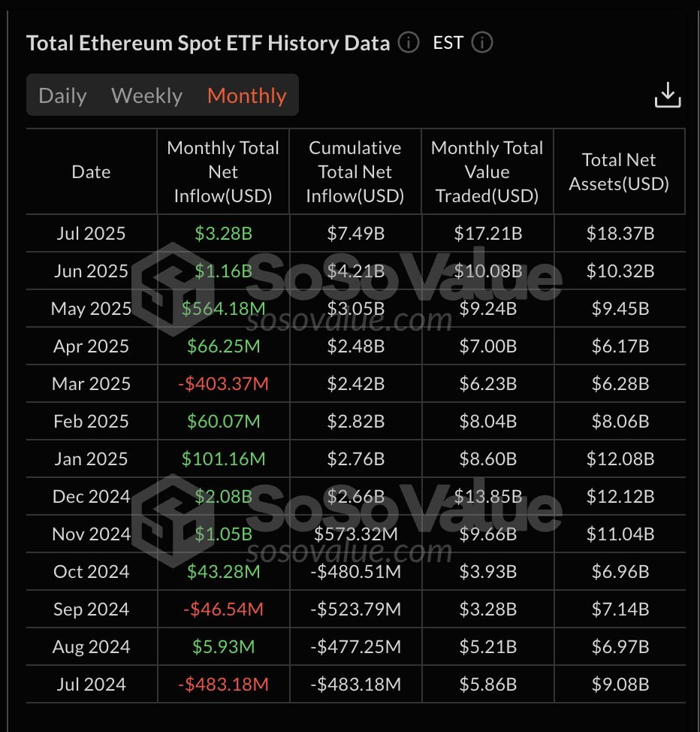The height and width of the screenshot is (732, 700).
Task: Click Total Net Assets column header
Action: (619, 172)
